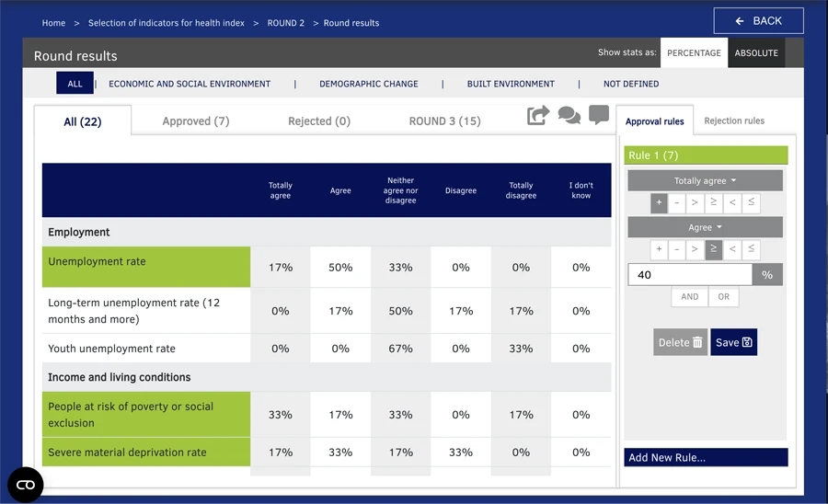This screenshot has width=828, height=504.
Task: Click the single speech bubble comment icon
Action: pos(599,115)
